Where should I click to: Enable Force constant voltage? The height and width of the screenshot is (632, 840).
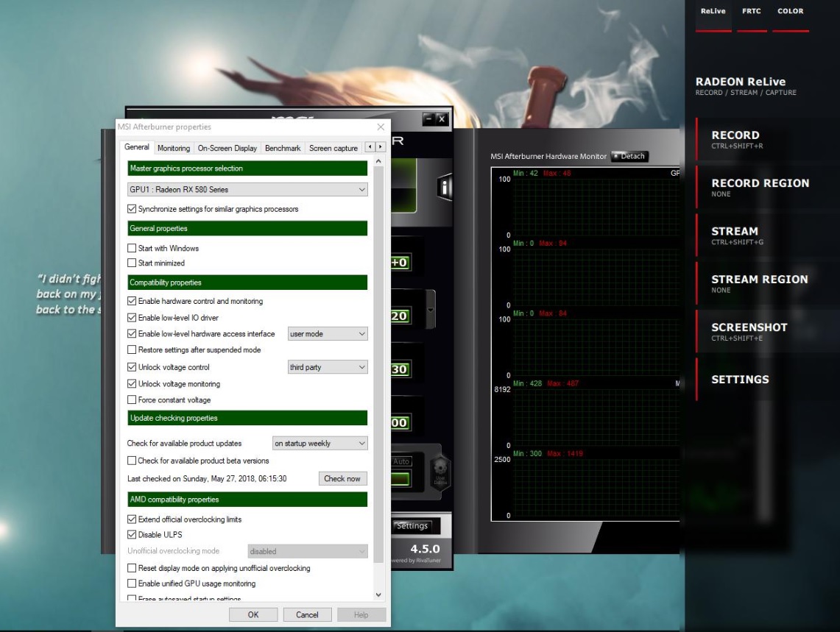[x=132, y=400]
